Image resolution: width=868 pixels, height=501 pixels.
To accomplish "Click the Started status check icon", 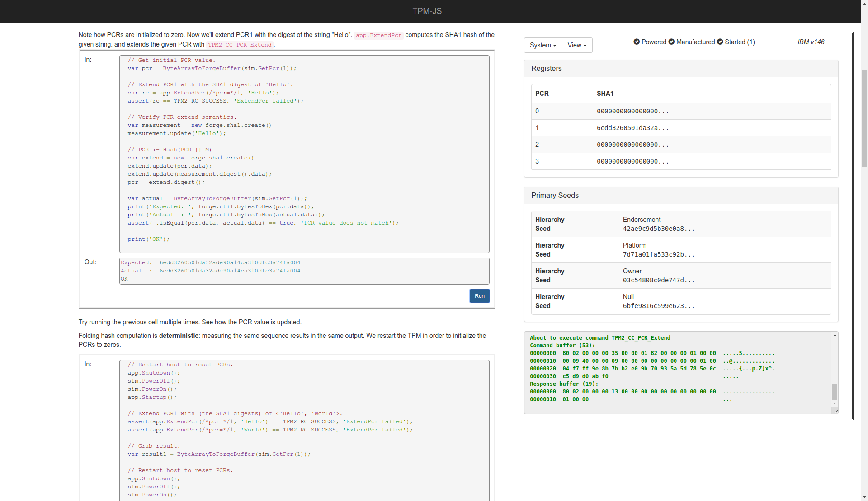I will coord(720,42).
